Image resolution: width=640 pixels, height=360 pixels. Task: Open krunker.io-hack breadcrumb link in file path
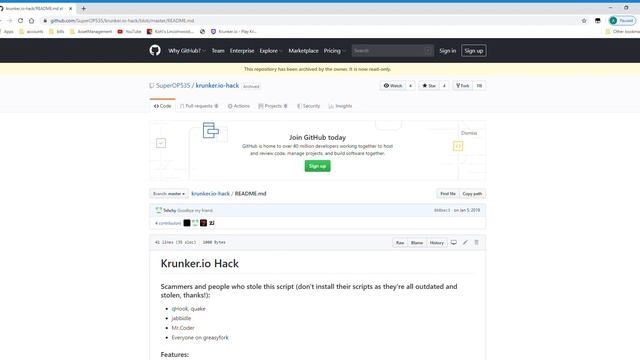coord(211,193)
